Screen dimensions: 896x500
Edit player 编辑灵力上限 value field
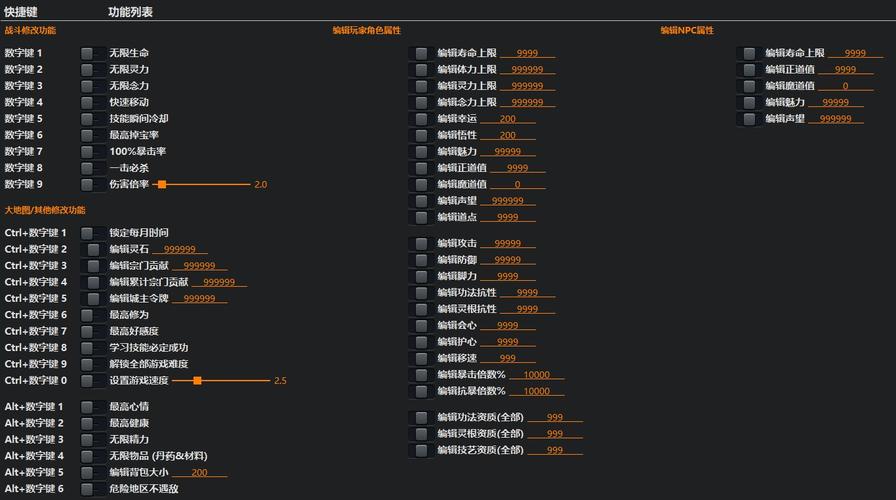click(x=527, y=86)
